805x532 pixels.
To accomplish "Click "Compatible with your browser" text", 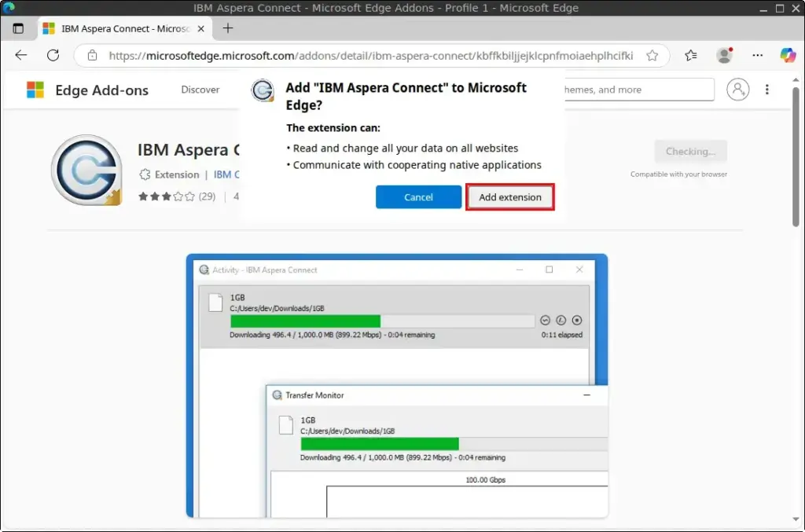I will (x=678, y=174).
